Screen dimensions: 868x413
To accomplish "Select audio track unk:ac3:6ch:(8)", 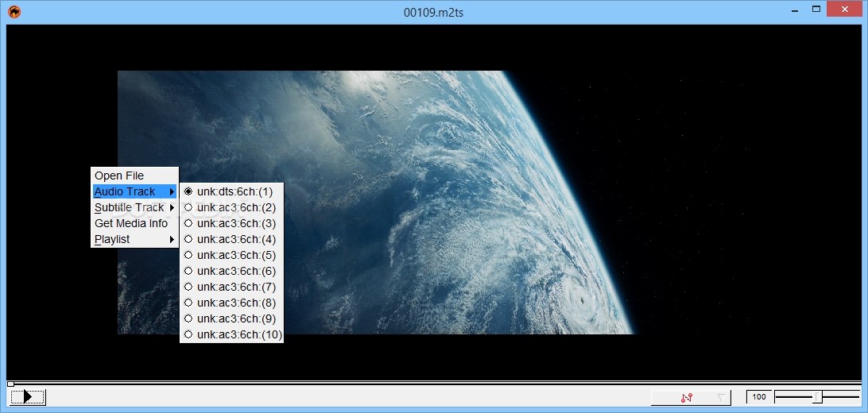I will click(231, 303).
